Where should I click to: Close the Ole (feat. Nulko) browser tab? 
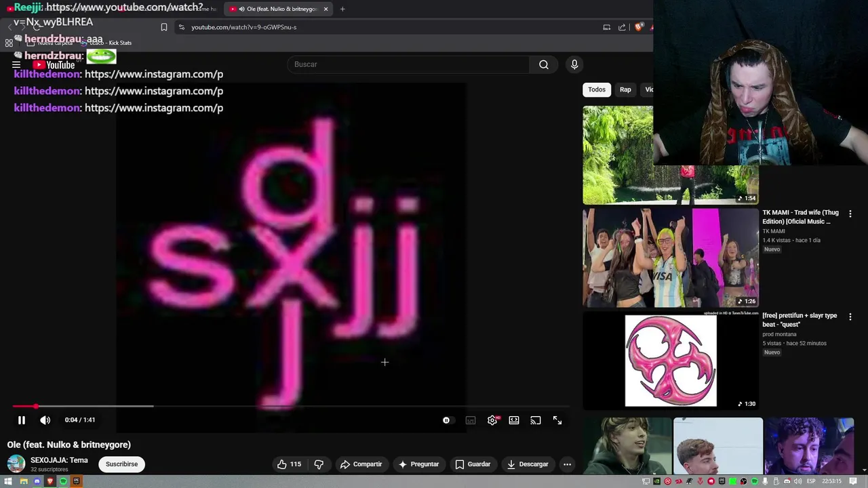point(326,9)
